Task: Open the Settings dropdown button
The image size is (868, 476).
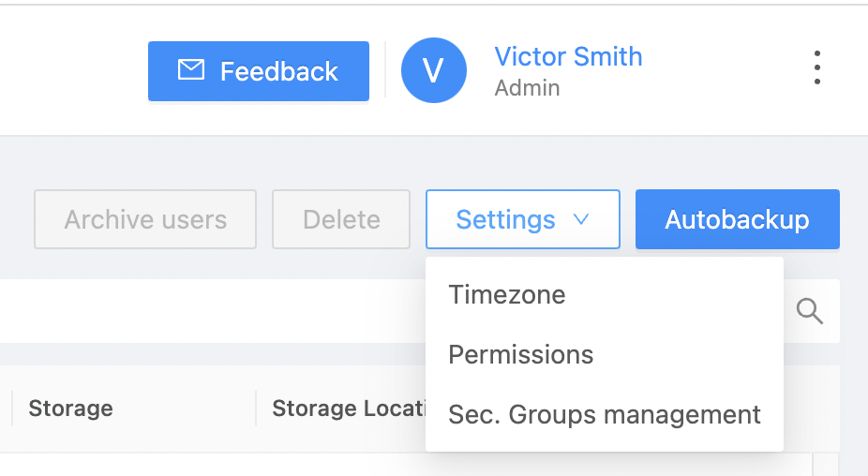Action: pyautogui.click(x=522, y=219)
